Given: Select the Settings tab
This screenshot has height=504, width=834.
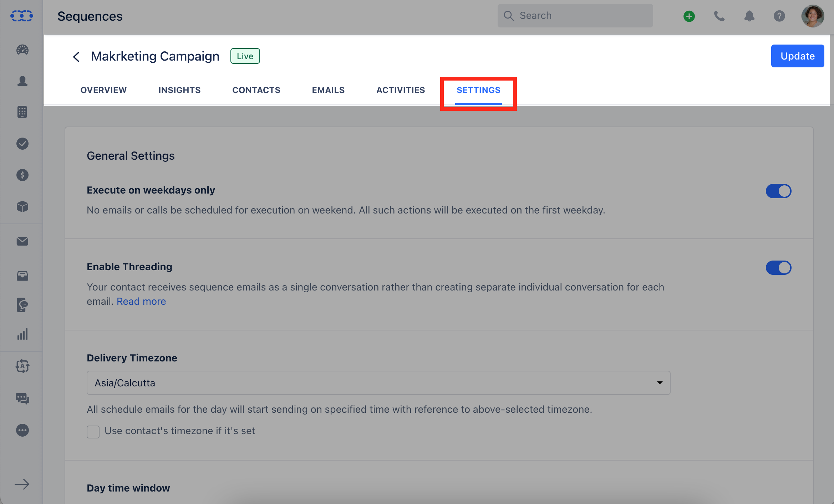Looking at the screenshot, I should [478, 90].
